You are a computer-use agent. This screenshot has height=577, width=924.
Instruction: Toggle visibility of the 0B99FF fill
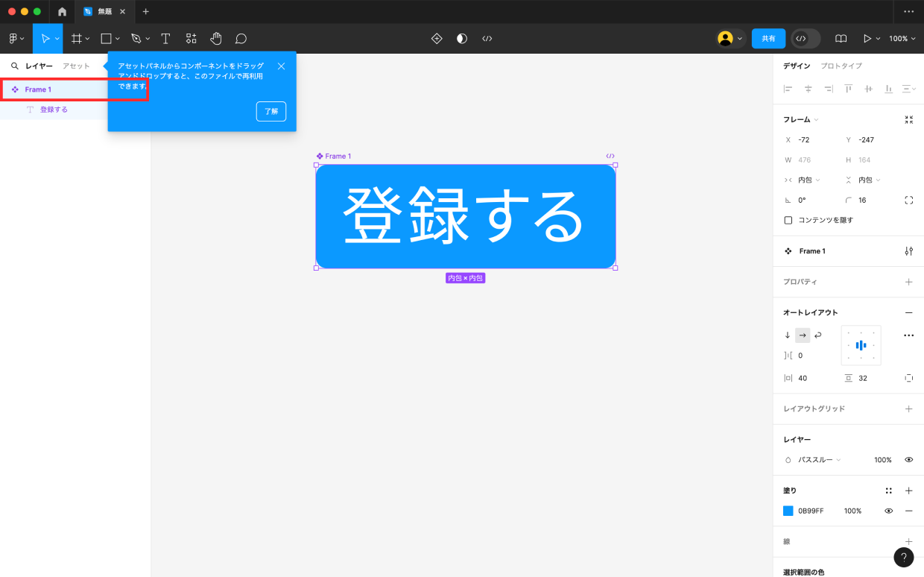click(888, 511)
